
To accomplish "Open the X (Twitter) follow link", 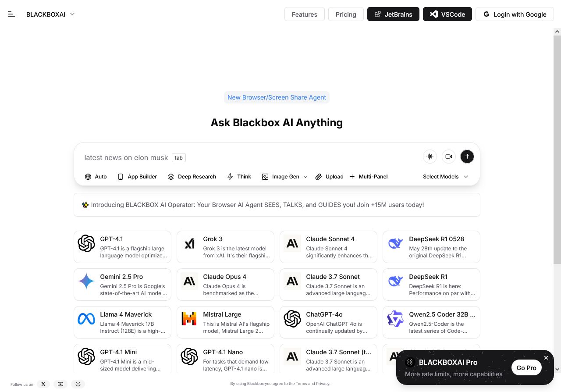I will click(x=43, y=384).
